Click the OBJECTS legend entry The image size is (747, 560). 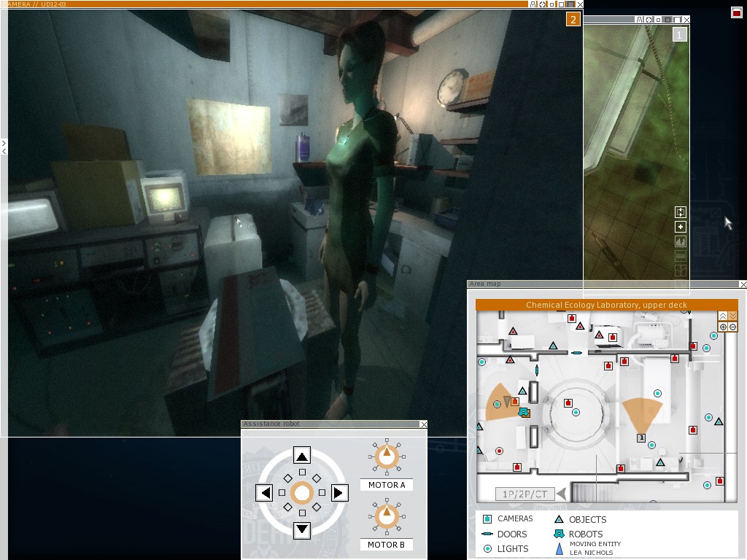coord(580,519)
